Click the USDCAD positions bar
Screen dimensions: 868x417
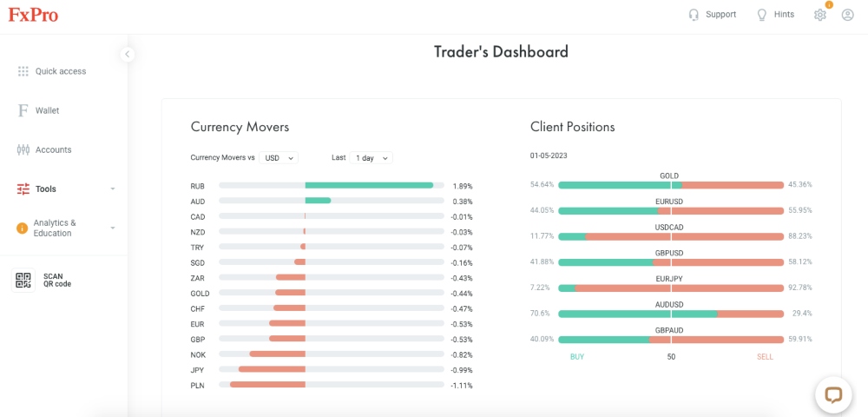click(x=671, y=236)
